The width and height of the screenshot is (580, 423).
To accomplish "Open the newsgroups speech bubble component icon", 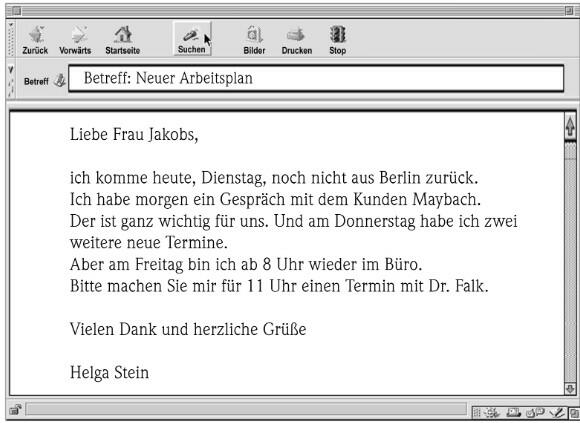I will coord(535,413).
